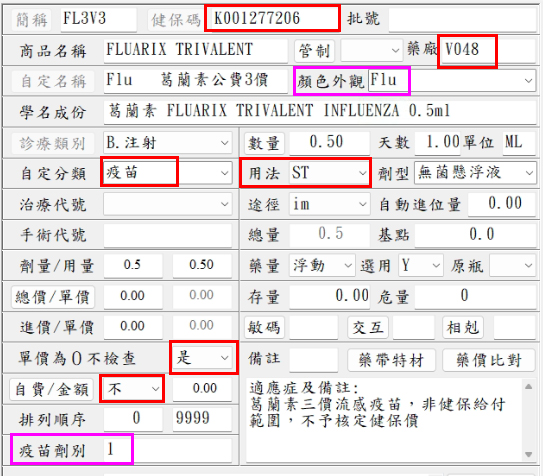Click the 自費/金額 button
Image resolution: width=543 pixels, height=476 pixels.
(52, 389)
